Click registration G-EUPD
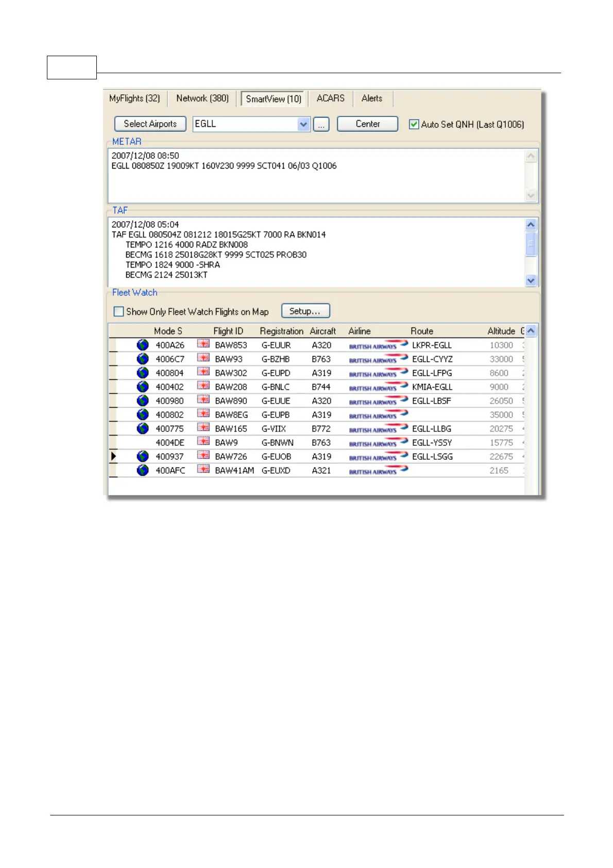The width and height of the screenshot is (613, 868). (x=276, y=373)
